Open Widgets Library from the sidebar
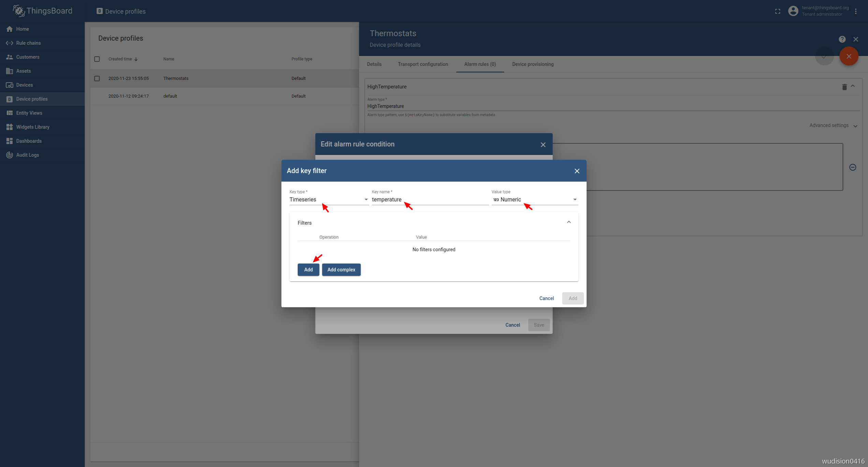 (x=32, y=127)
